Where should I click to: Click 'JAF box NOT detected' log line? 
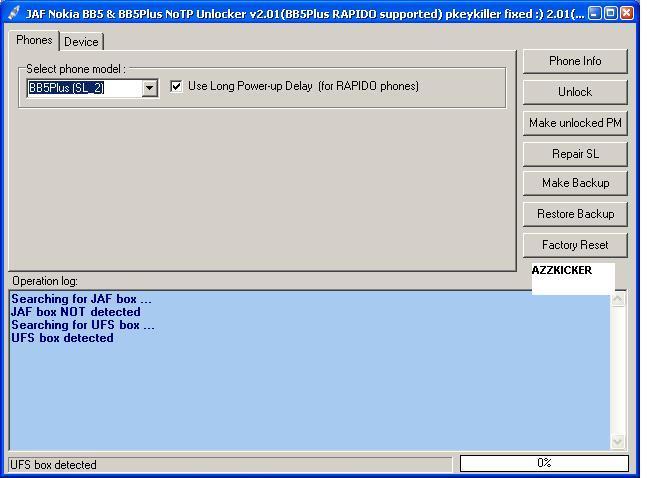[76, 312]
